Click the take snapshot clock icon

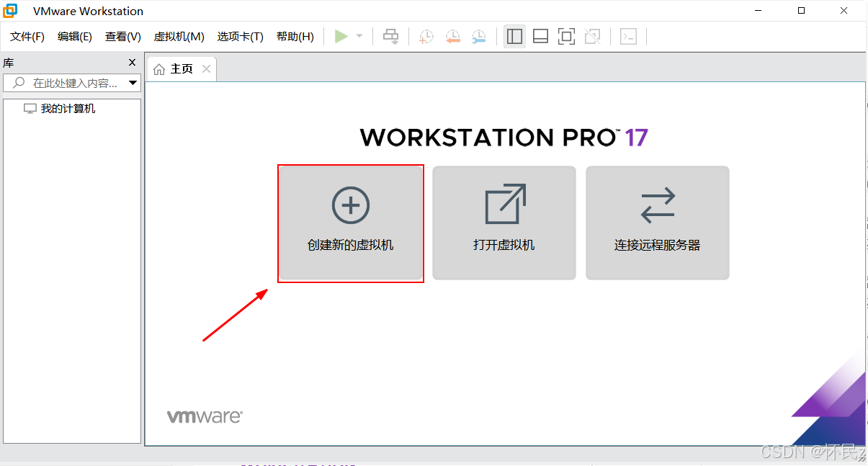426,36
